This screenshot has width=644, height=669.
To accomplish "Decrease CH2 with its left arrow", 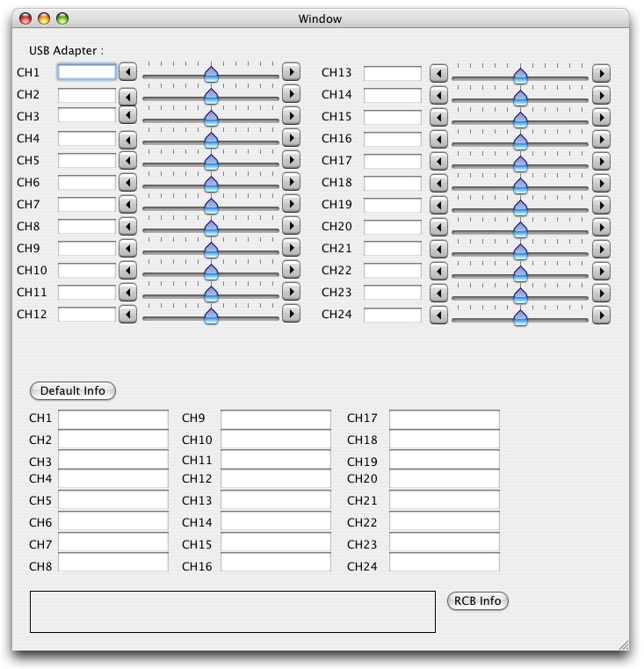I will [x=127, y=97].
